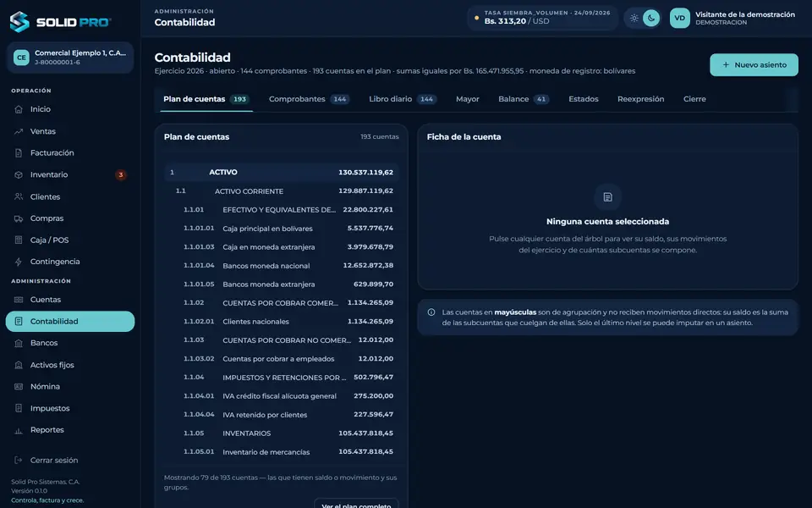Click the document icon above Ninguna cuenta seleccionada
Image resolution: width=812 pixels, height=508 pixels.
pos(607,197)
